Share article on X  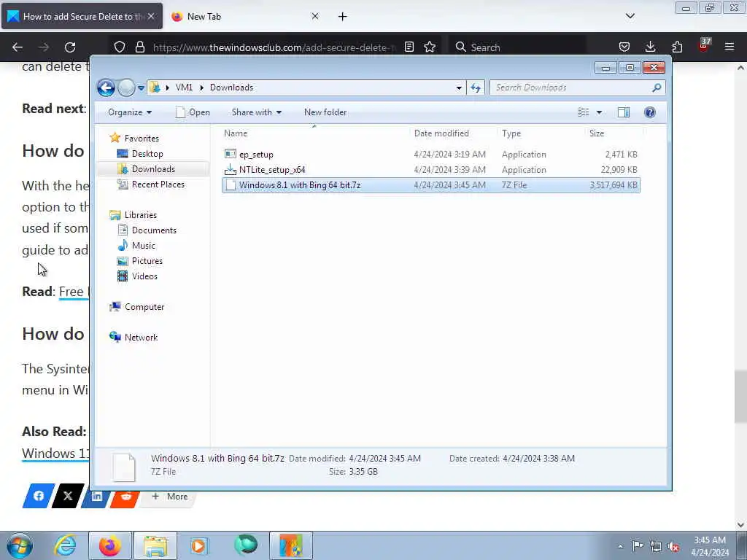(68, 496)
